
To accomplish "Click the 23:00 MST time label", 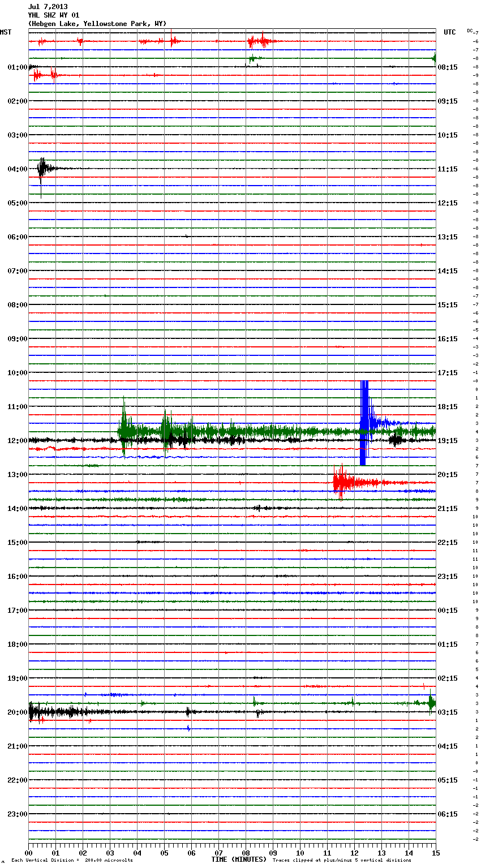I will tap(17, 814).
